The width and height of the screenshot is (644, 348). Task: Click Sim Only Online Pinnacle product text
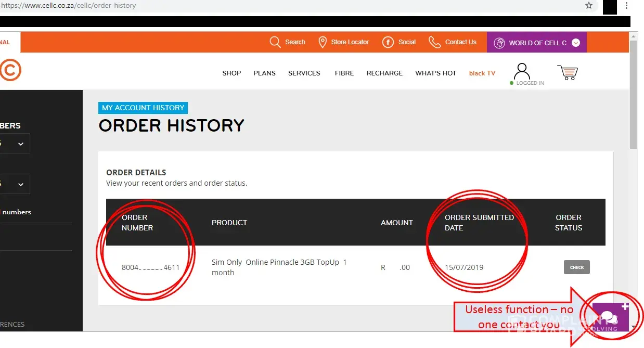point(279,267)
